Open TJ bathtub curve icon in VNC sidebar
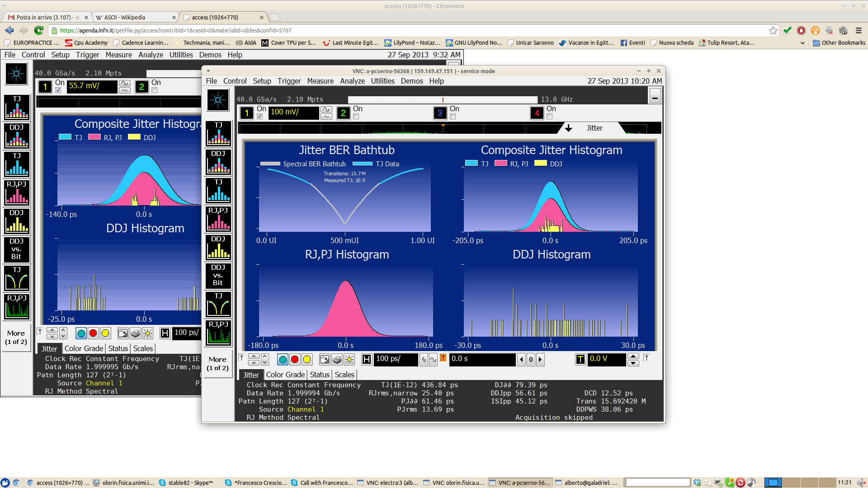The height and width of the screenshot is (488, 868). click(218, 304)
